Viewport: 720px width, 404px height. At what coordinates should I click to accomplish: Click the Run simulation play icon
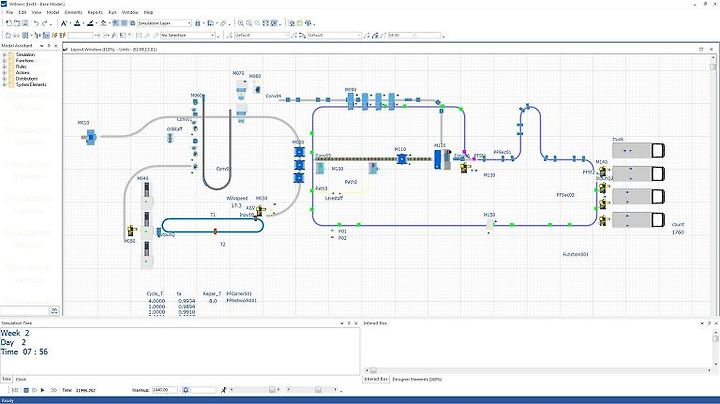click(43, 390)
